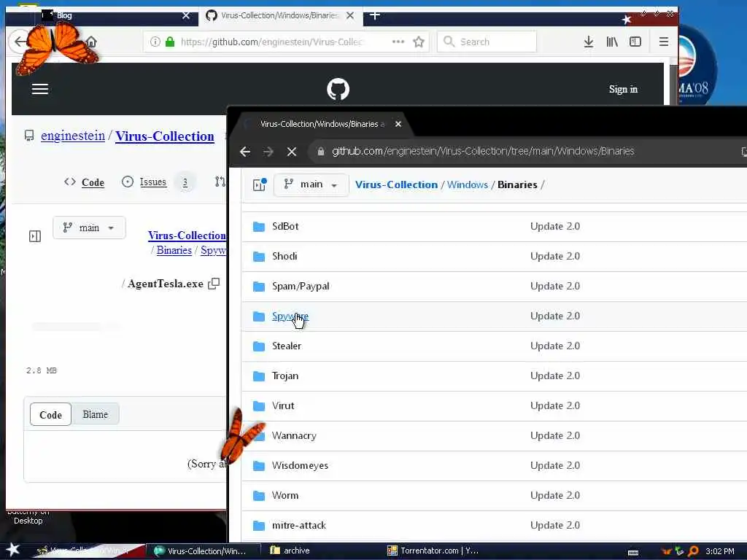Click Update 2.0 commit message for Trojan
Image resolution: width=747 pixels, height=560 pixels.
click(555, 376)
